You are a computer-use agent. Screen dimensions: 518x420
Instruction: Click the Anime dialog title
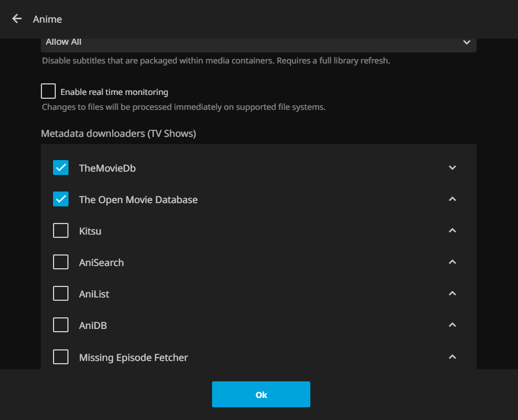tap(47, 19)
